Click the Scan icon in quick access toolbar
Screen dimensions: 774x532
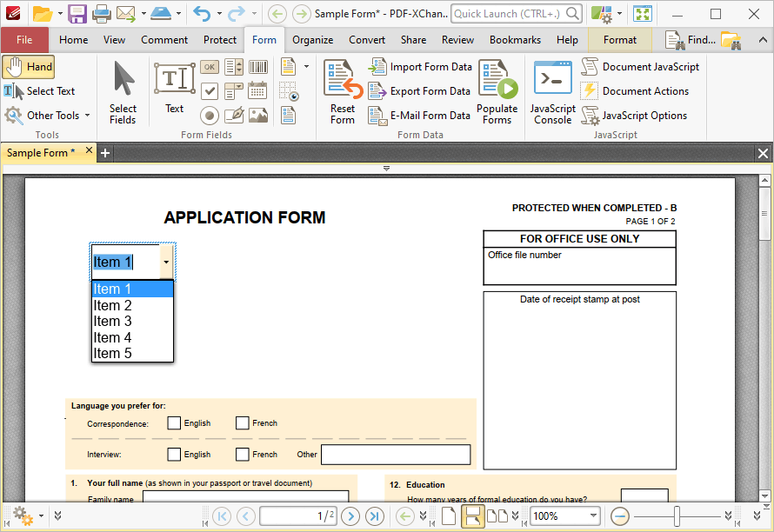161,14
